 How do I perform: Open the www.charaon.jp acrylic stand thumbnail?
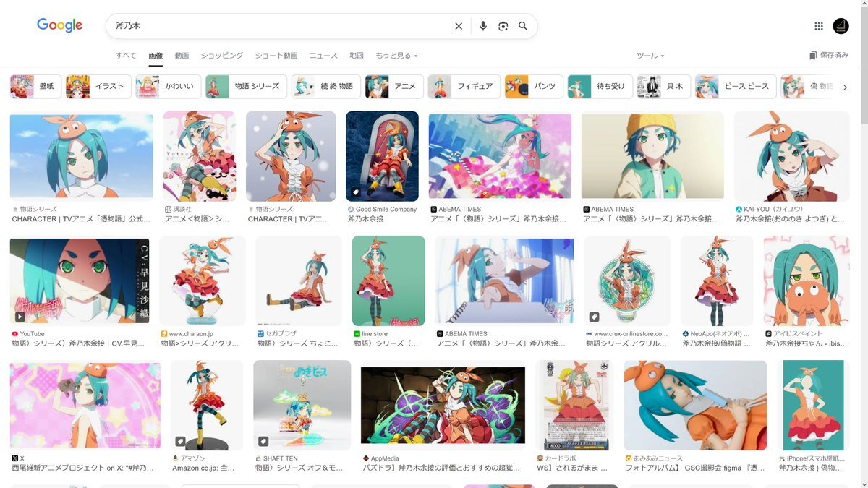(203, 281)
